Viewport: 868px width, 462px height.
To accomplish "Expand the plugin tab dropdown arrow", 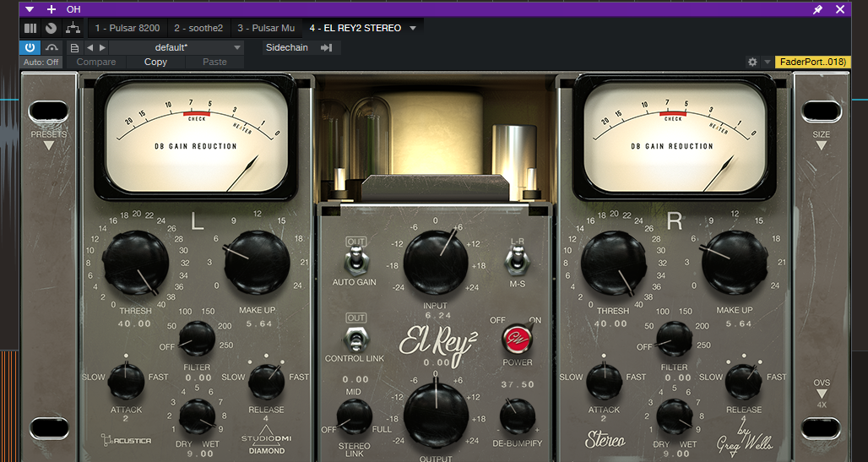I will tap(413, 28).
